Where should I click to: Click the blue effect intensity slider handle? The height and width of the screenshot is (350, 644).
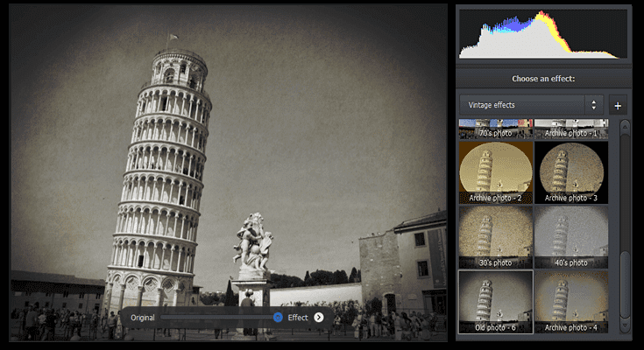[278, 318]
